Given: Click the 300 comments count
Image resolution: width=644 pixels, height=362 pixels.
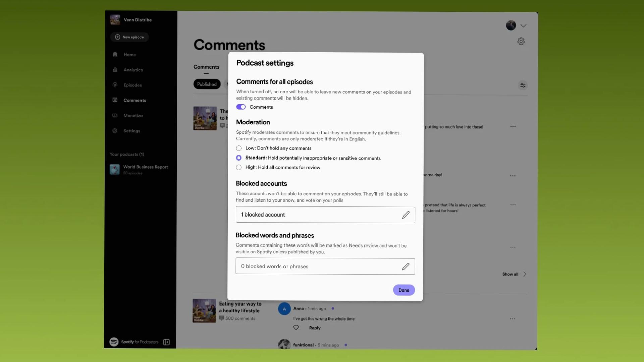Looking at the screenshot, I should (x=237, y=318).
